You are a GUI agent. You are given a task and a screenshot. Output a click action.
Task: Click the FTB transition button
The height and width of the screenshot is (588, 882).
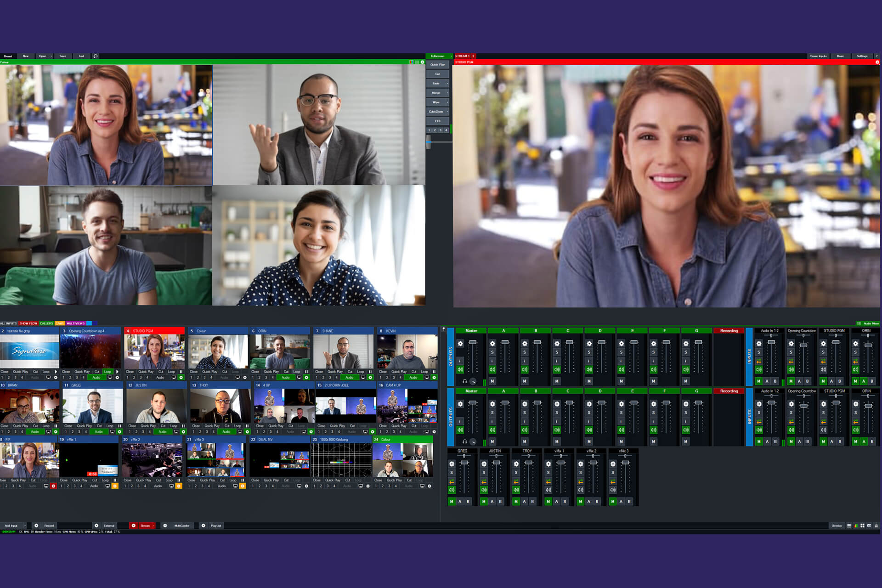click(x=437, y=121)
